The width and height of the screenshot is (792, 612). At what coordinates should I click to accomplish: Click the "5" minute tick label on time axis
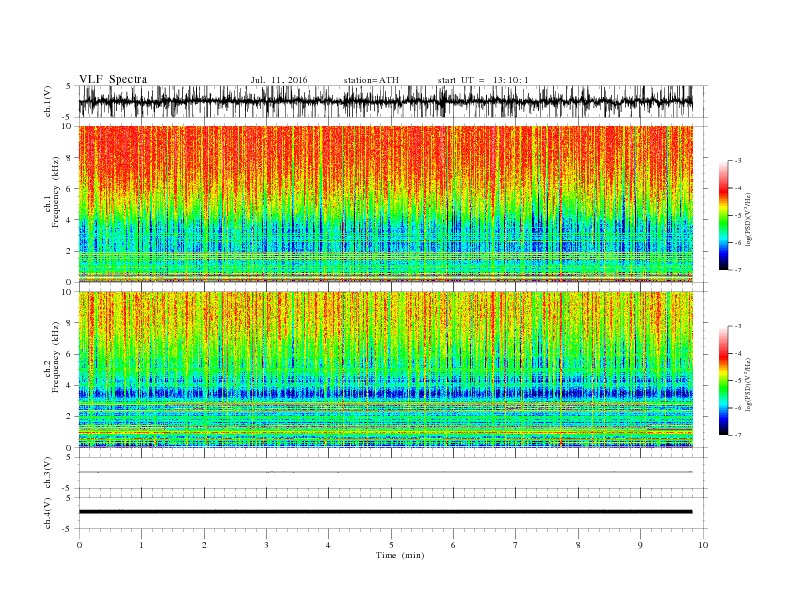pos(391,545)
